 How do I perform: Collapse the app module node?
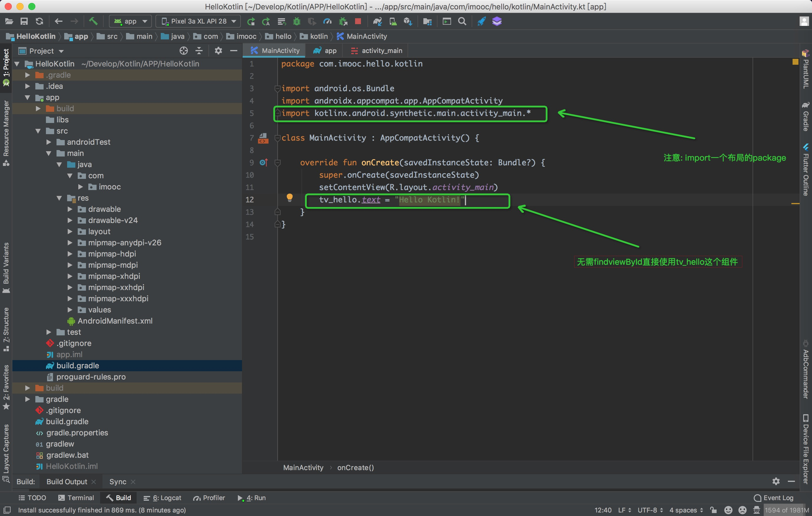pyautogui.click(x=28, y=97)
